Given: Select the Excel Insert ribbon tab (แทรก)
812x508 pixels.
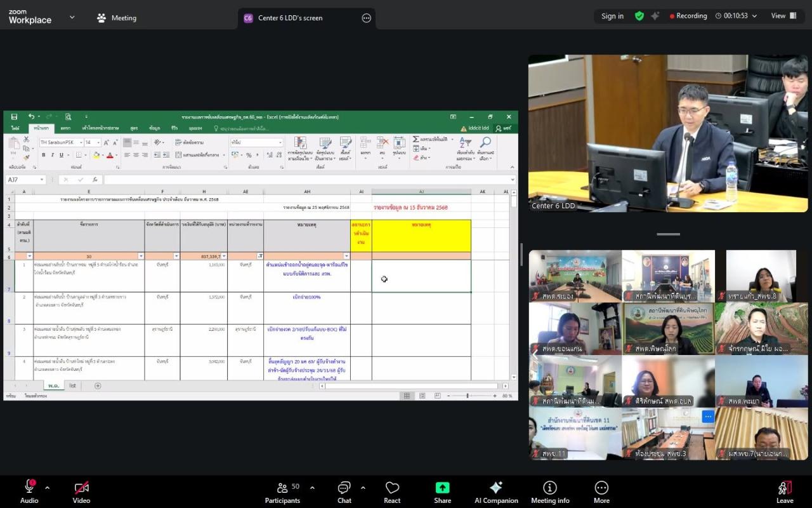Looking at the screenshot, I should (65, 128).
